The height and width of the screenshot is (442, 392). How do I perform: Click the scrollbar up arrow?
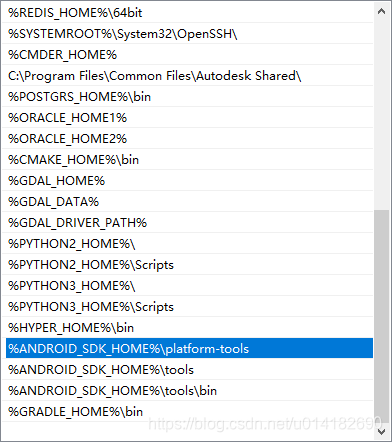381,12
